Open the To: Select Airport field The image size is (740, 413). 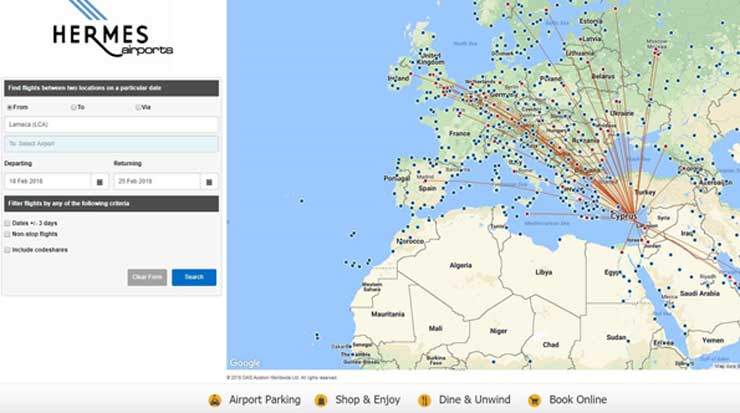(110, 144)
